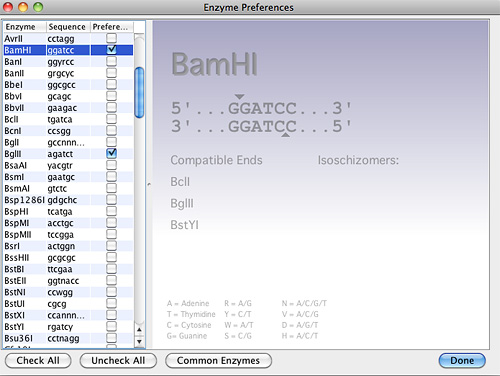Toggle the BssHII checkbox
Image resolution: width=500 pixels, height=376 pixels.
(111, 257)
